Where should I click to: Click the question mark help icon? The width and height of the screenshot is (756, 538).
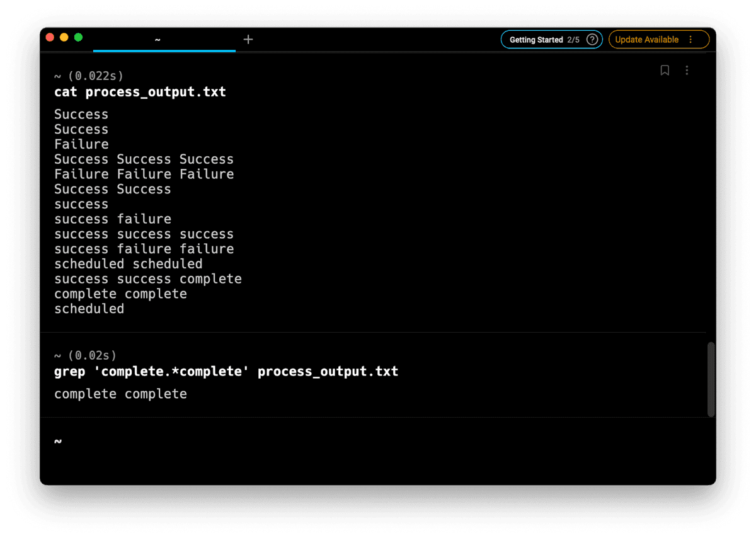592,40
